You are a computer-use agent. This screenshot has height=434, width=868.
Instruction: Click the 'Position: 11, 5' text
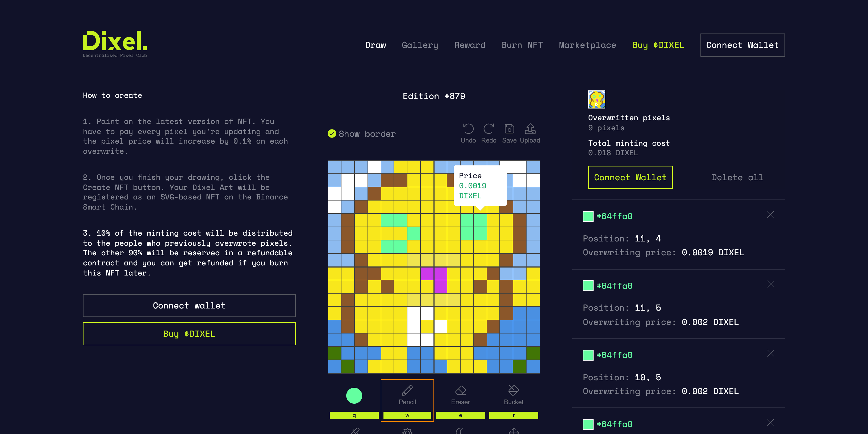point(622,308)
